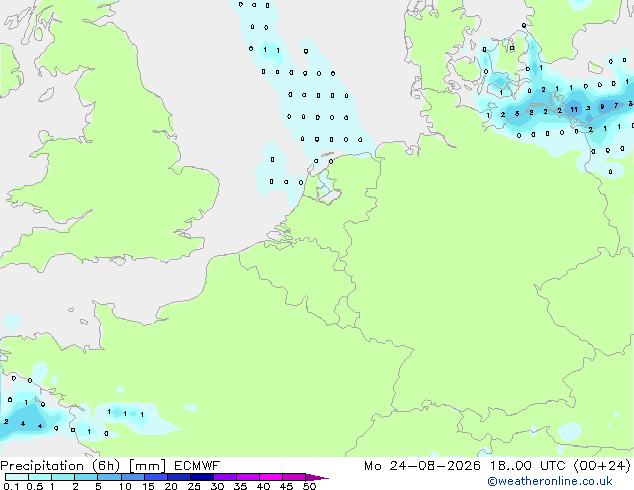Click legend label '50'
634x490 pixels.
click(309, 486)
